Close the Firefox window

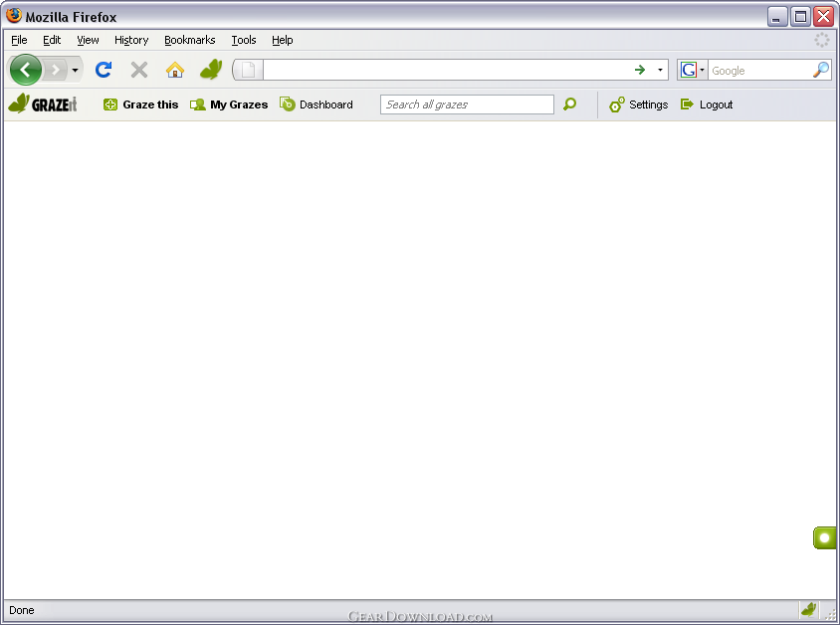point(823,17)
